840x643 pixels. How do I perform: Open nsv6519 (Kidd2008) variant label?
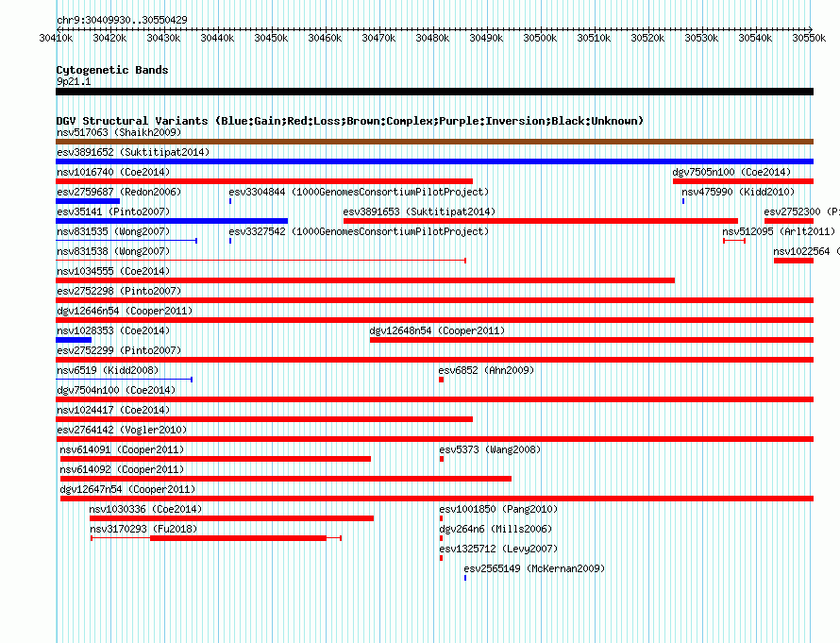108,370
